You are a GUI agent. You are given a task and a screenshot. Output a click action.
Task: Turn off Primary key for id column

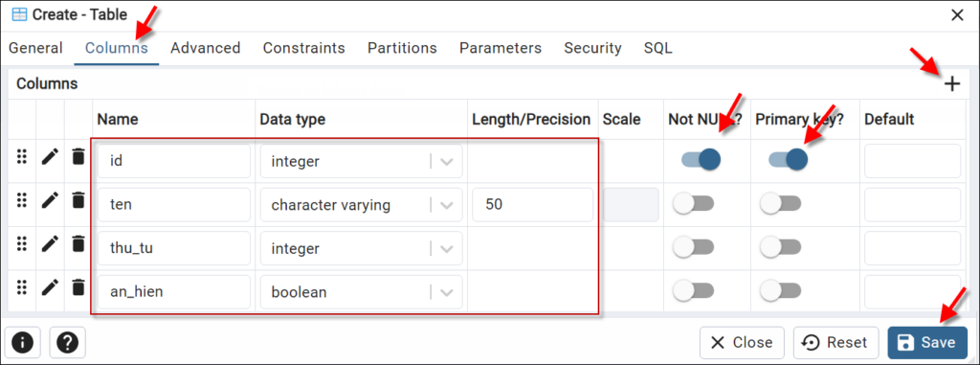pos(789,160)
